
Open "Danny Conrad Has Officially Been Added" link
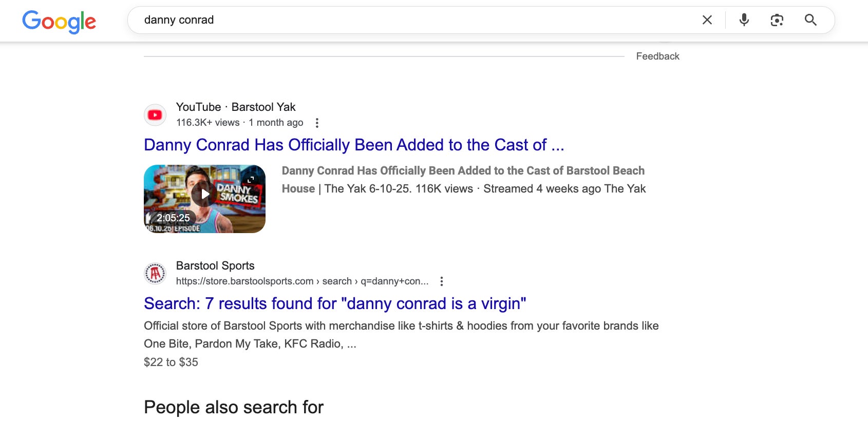[x=353, y=145]
